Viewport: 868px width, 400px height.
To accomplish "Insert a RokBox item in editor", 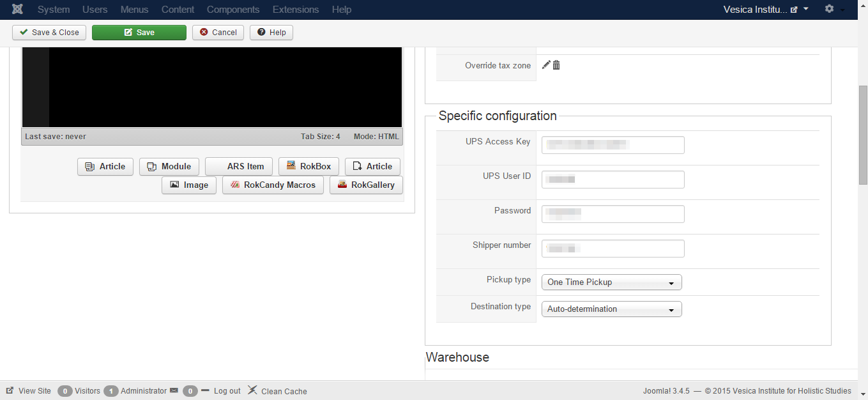I will pos(308,167).
